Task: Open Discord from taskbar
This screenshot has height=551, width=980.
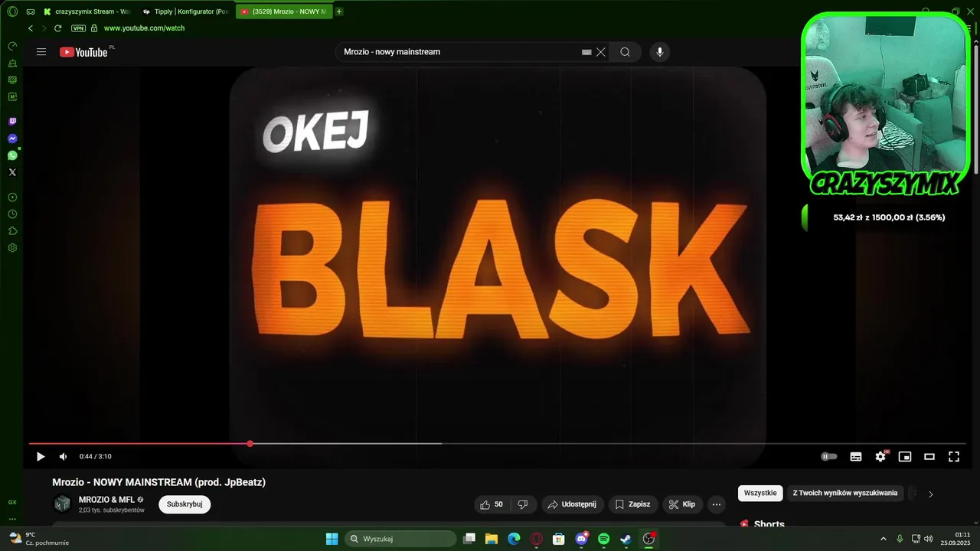Action: [x=581, y=539]
